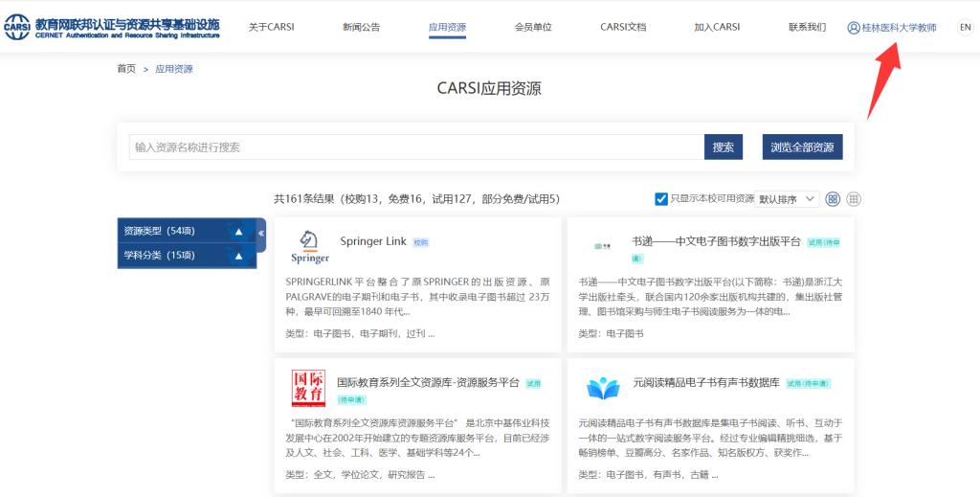Go to 新闻公告 navigation tab
Screen dimensions: 980x497
pyautogui.click(x=361, y=27)
